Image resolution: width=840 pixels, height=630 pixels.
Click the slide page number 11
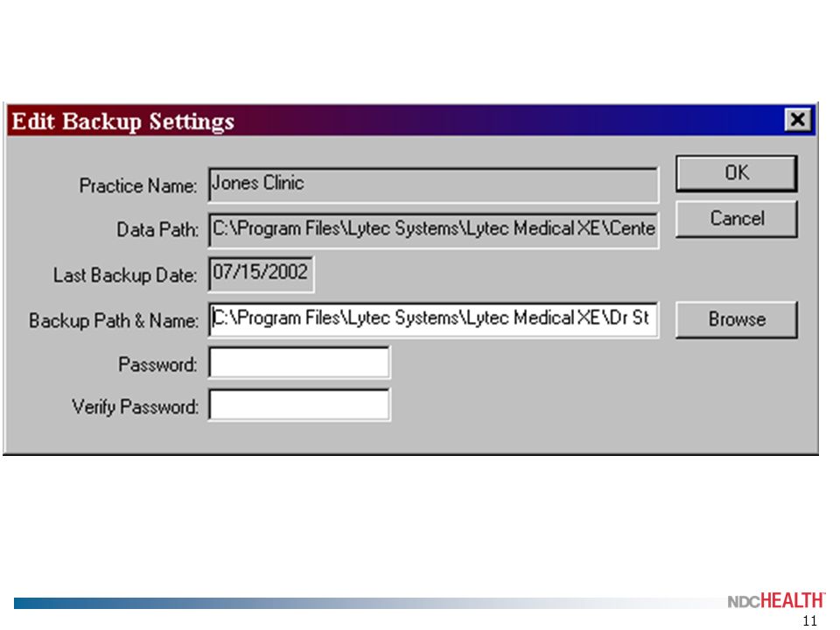[x=809, y=621]
